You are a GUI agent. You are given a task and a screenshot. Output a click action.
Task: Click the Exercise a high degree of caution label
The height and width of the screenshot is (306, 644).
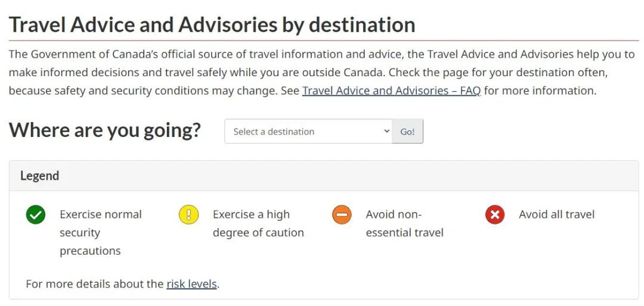pyautogui.click(x=258, y=223)
